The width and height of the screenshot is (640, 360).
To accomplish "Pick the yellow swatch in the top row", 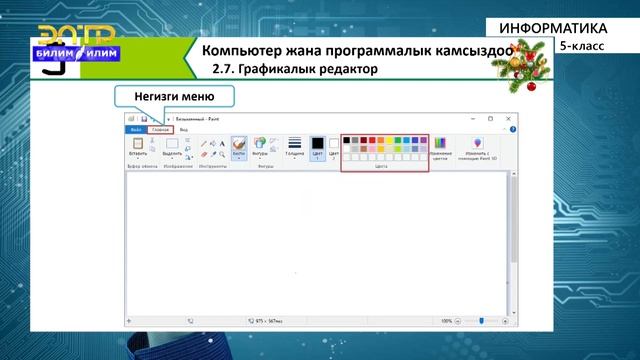I will [x=389, y=140].
